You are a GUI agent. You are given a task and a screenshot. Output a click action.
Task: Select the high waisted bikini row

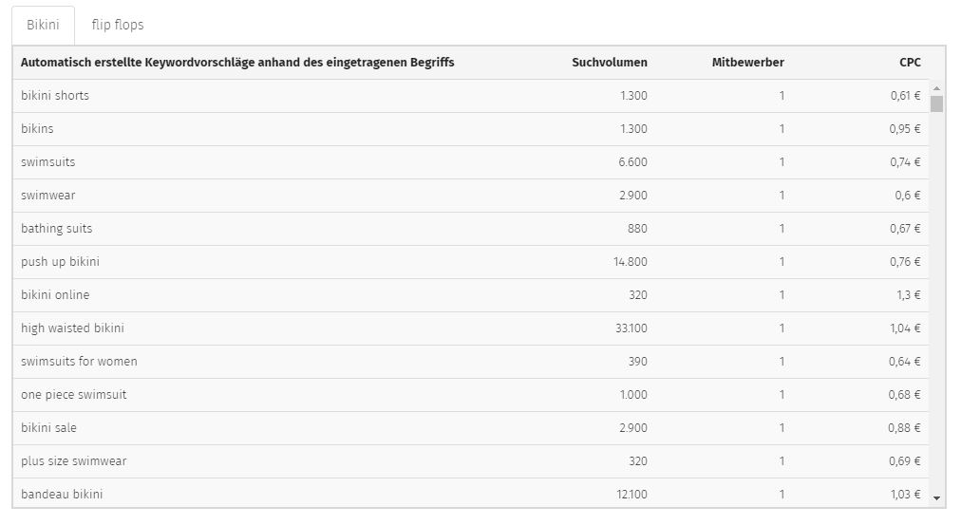(x=471, y=328)
